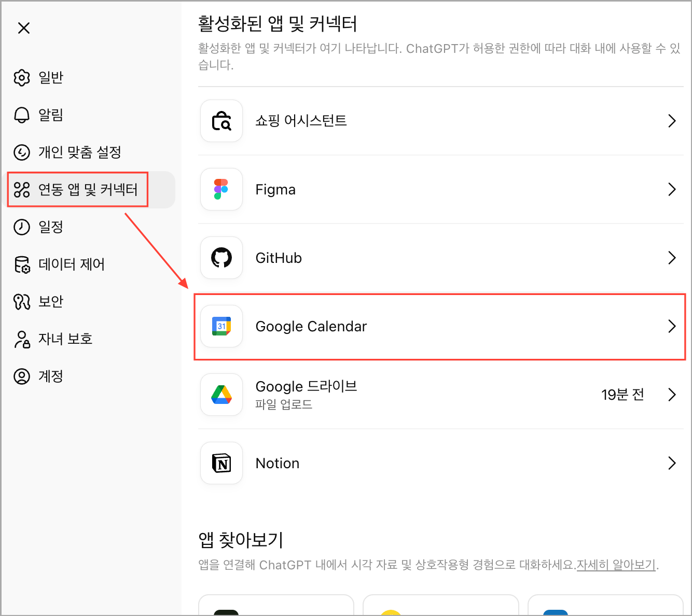Expand the Figma row chevron
Viewport: 692px width, 616px height.
pos(672,189)
